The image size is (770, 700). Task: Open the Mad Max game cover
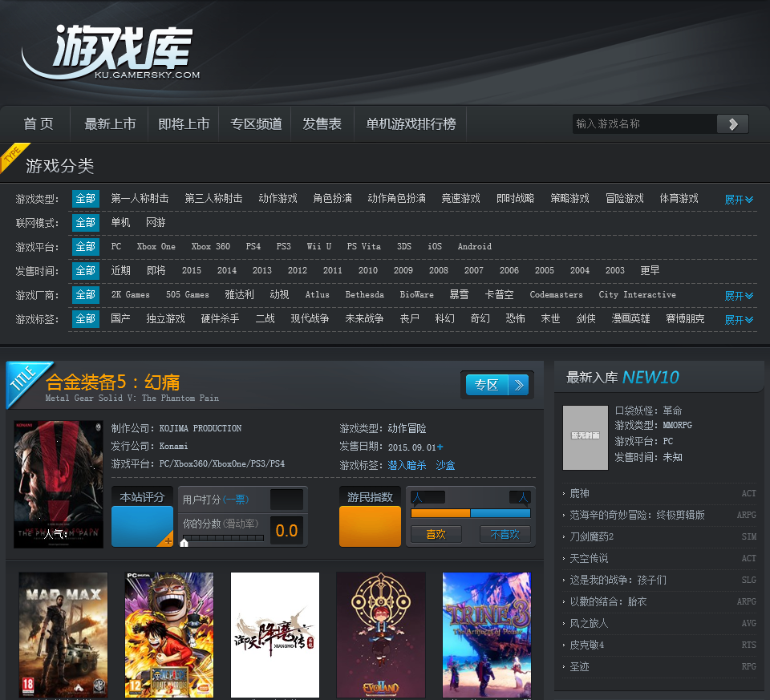(63, 635)
